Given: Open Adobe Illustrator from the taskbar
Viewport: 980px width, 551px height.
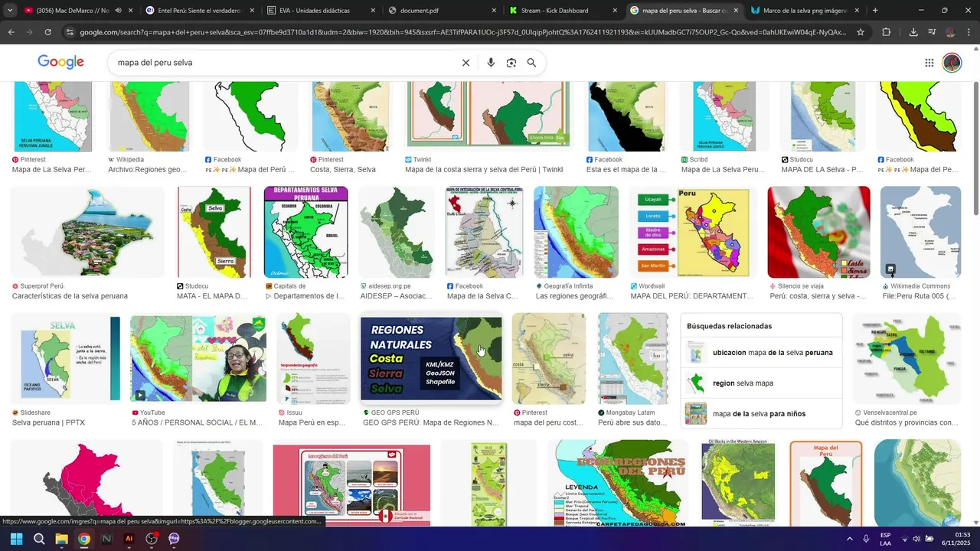Looking at the screenshot, I should coord(129,539).
